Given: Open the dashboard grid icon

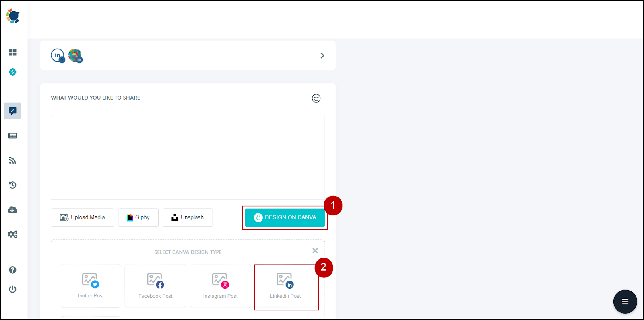Looking at the screenshot, I should coord(12,52).
